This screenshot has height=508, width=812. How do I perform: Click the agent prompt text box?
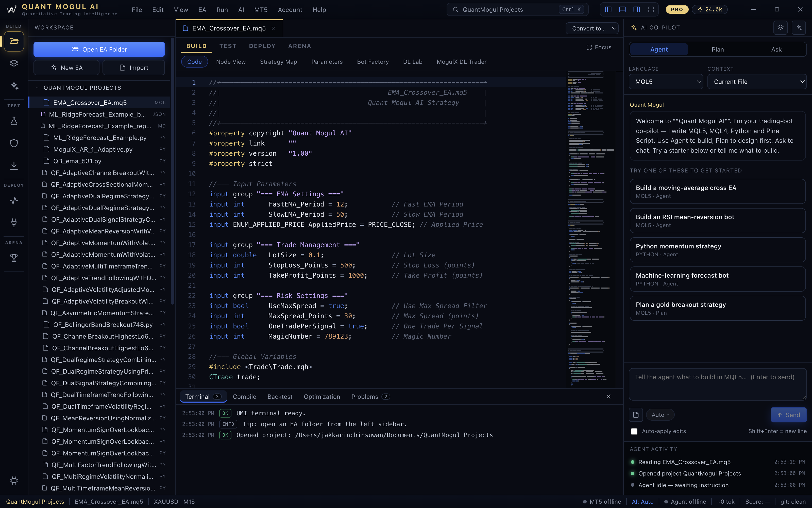[718, 384]
